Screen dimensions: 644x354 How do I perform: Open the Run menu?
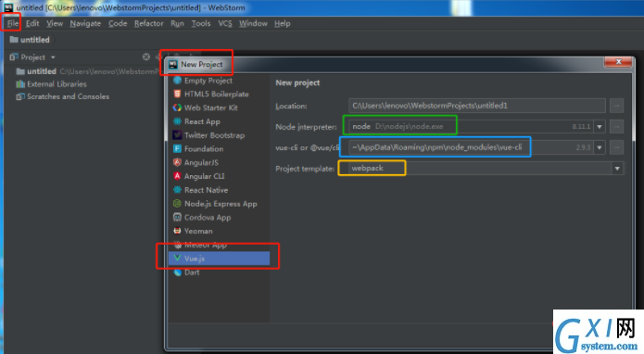tap(177, 23)
